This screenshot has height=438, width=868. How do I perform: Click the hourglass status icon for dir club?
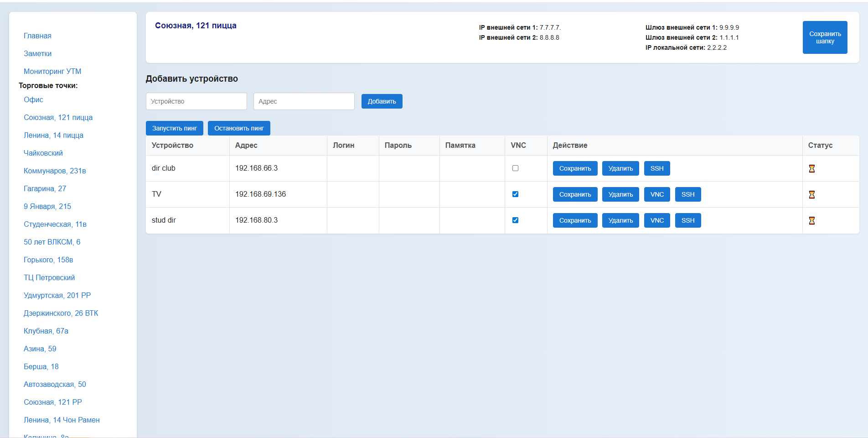point(811,168)
